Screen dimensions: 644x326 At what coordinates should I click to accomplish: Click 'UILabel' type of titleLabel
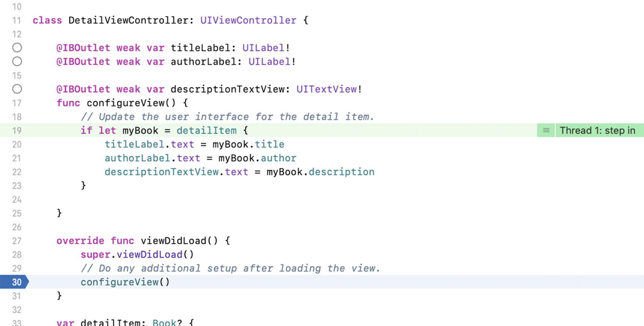click(263, 48)
